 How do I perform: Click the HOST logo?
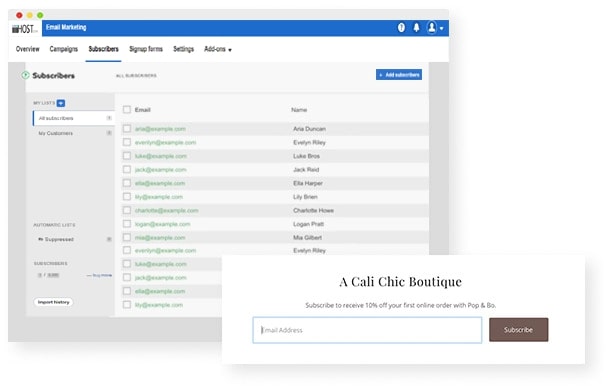[x=25, y=29]
